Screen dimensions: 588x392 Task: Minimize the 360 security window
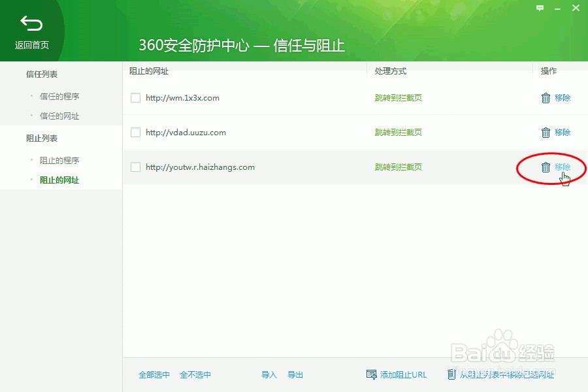point(558,8)
